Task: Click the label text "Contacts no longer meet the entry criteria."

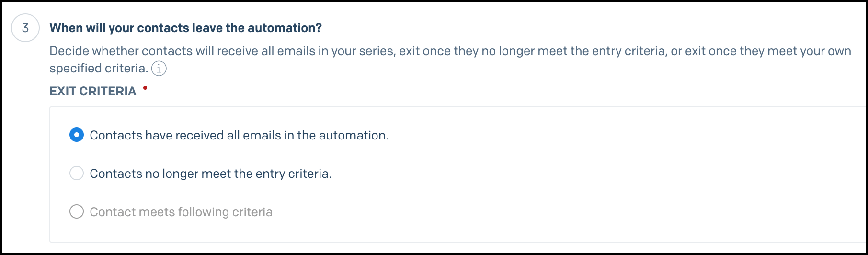Action: pos(211,174)
